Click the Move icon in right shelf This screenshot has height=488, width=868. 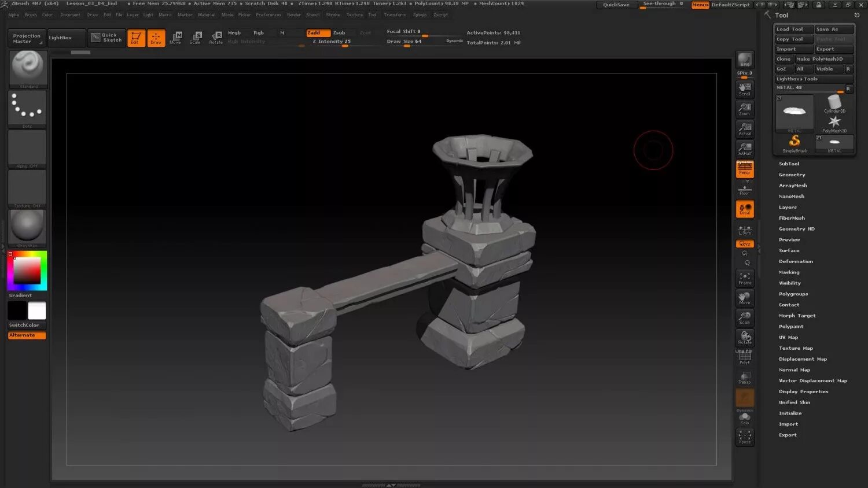click(x=745, y=298)
